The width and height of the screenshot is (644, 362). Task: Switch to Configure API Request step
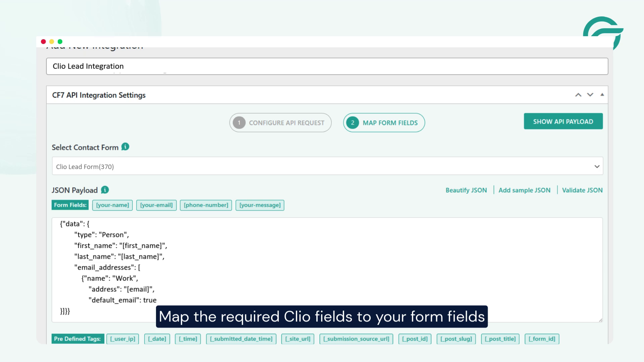pos(280,123)
